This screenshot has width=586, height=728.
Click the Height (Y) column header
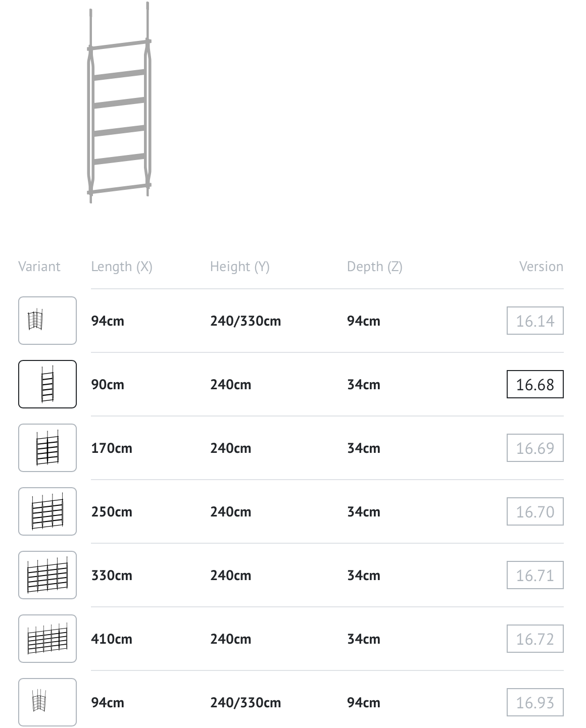click(x=240, y=267)
